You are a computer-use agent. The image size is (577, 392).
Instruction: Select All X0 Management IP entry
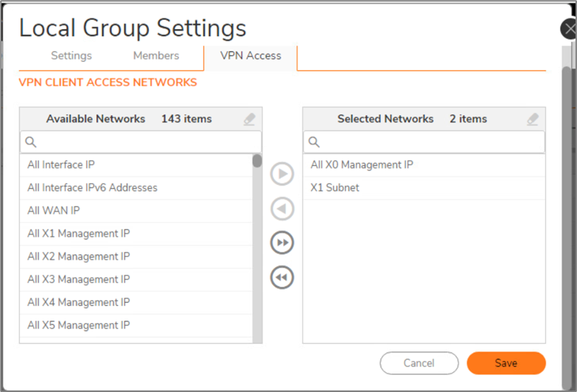tap(362, 165)
